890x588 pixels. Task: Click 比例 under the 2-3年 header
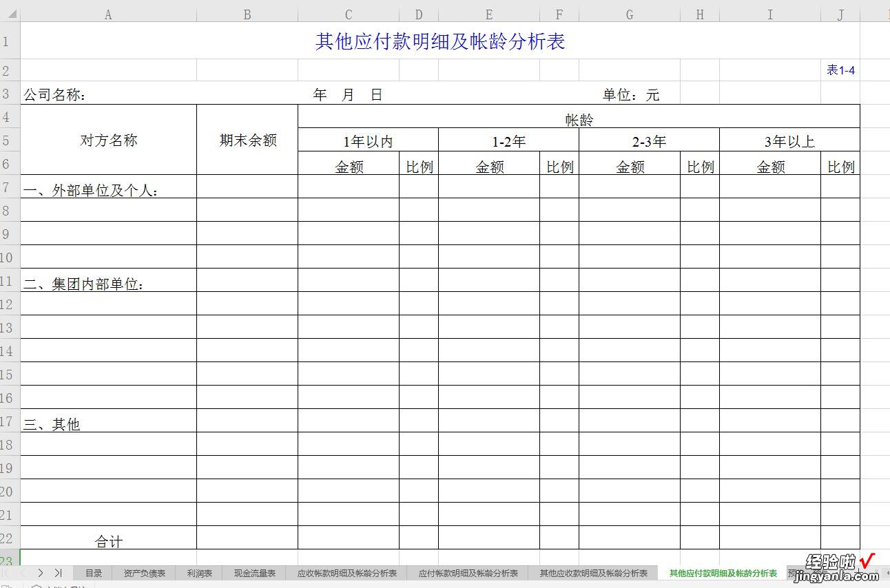(x=700, y=164)
